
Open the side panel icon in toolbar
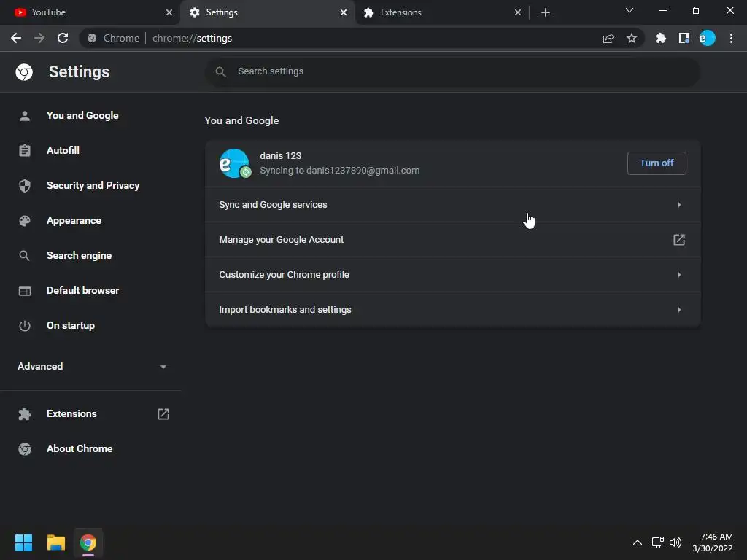684,38
